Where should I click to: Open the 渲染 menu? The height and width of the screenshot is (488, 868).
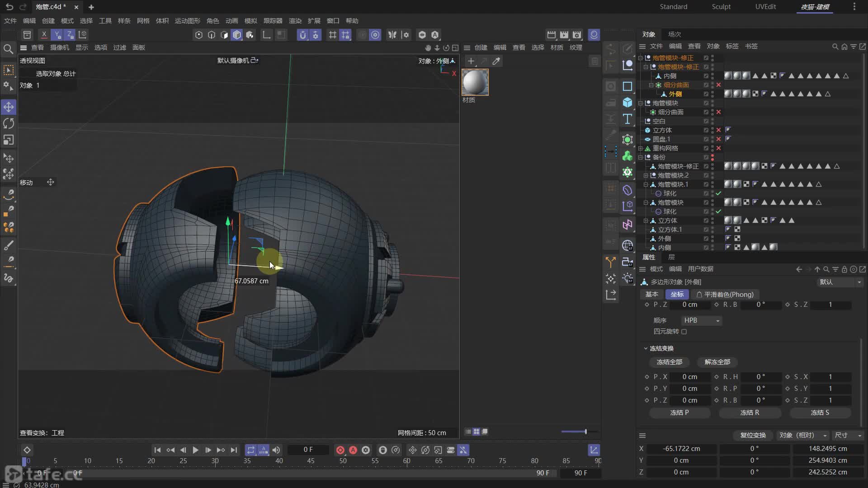[x=295, y=21]
